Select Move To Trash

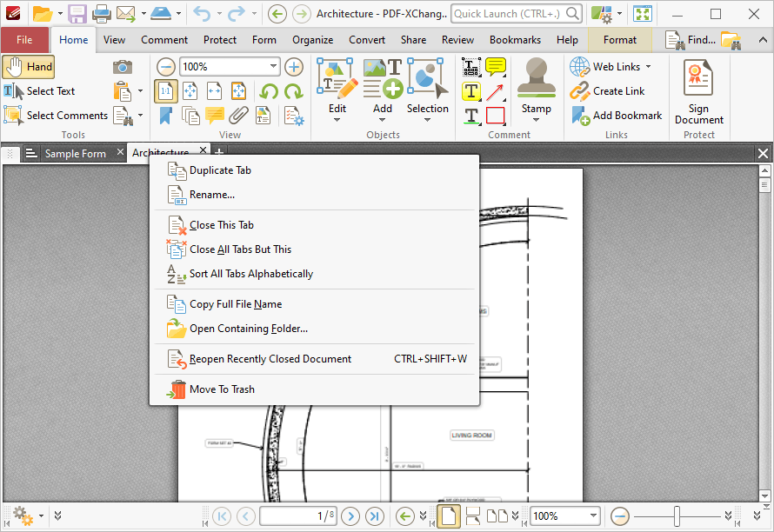click(314, 389)
